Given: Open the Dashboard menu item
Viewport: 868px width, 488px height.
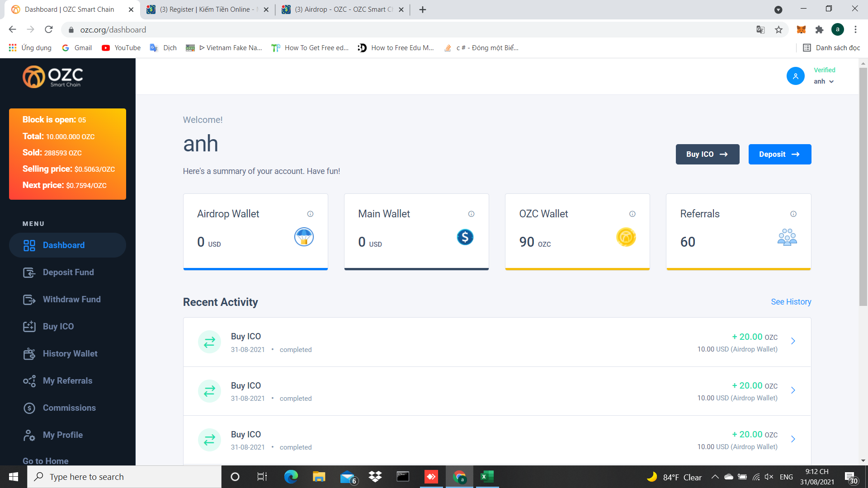Looking at the screenshot, I should pyautogui.click(x=67, y=245).
